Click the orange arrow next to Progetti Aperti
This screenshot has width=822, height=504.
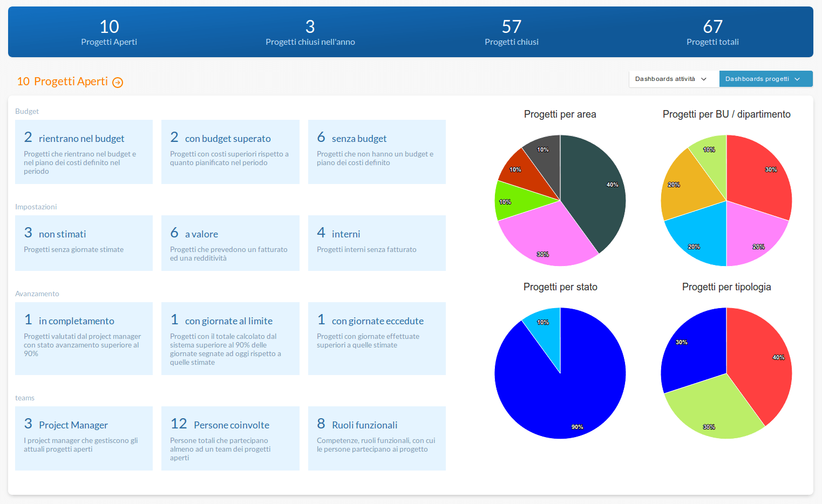point(117,82)
